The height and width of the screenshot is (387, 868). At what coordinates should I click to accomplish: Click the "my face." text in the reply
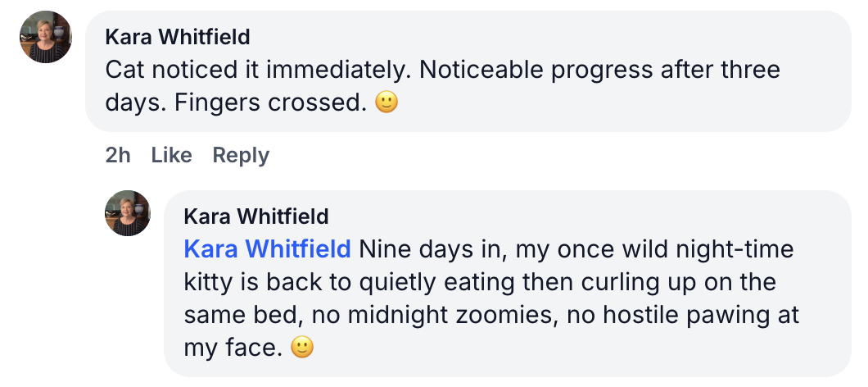click(x=233, y=348)
